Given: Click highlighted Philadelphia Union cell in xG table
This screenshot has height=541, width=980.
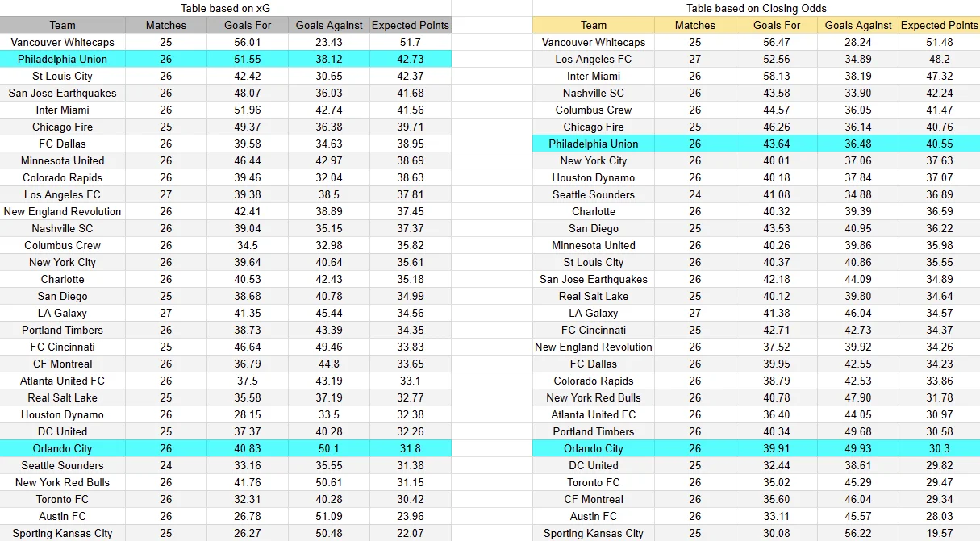Looking at the screenshot, I should pos(62,59).
